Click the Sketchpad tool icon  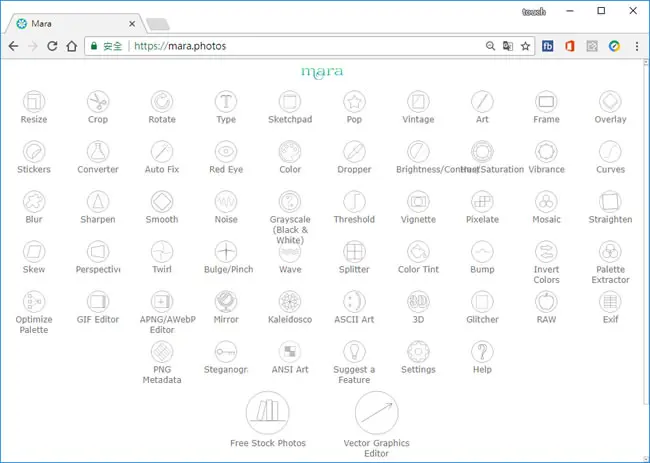290,102
